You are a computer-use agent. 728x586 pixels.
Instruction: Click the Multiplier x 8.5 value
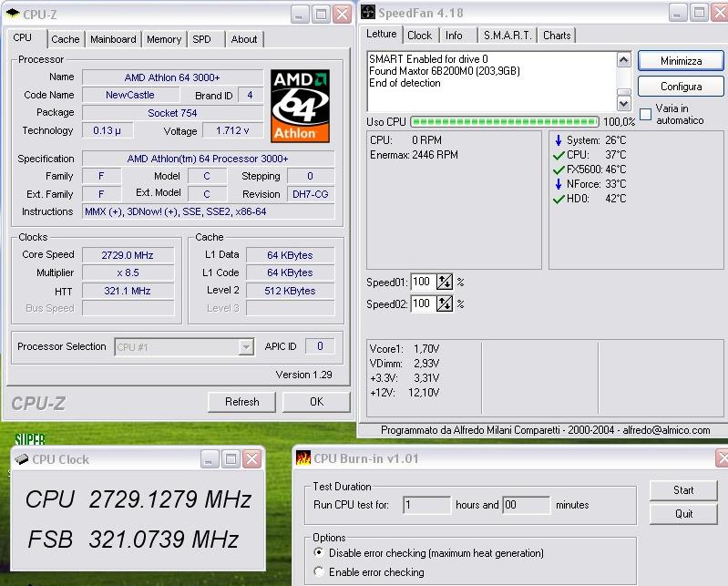click(x=128, y=272)
